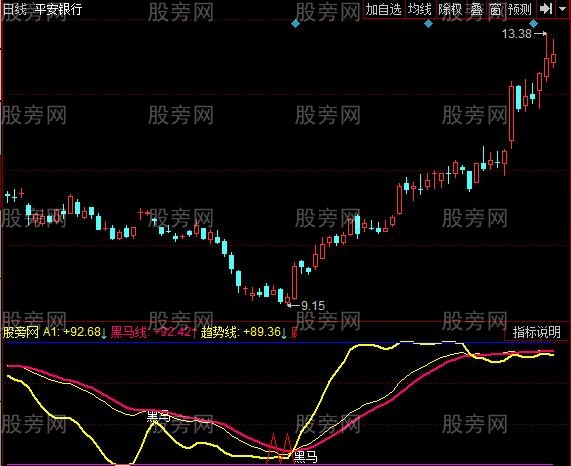The width and height of the screenshot is (571, 466).
Task: Open the 指标说明 indicator description
Action: (536, 332)
